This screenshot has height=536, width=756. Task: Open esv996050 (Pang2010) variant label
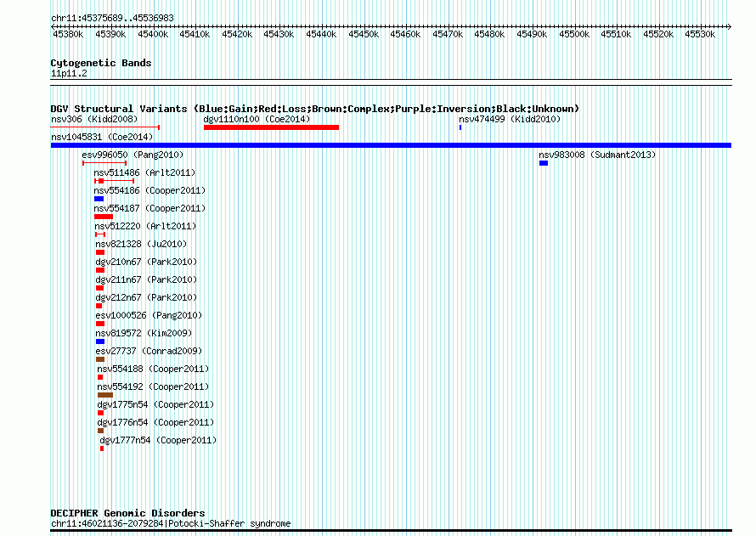point(133,155)
